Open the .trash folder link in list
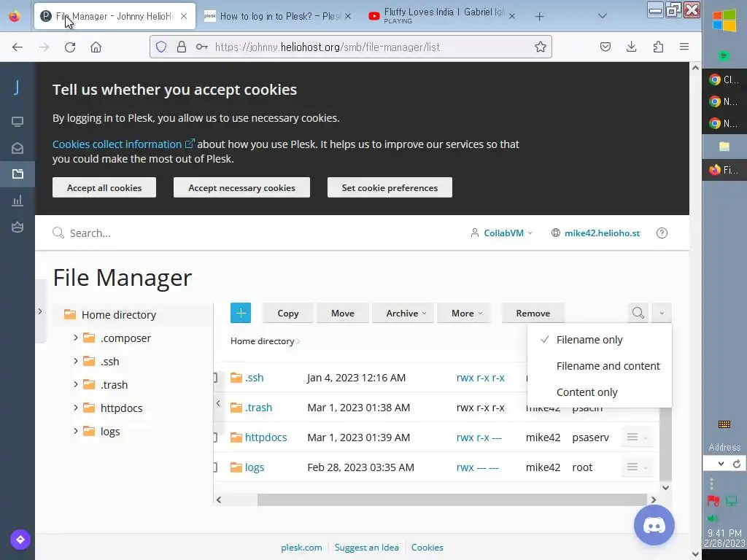 click(x=259, y=407)
